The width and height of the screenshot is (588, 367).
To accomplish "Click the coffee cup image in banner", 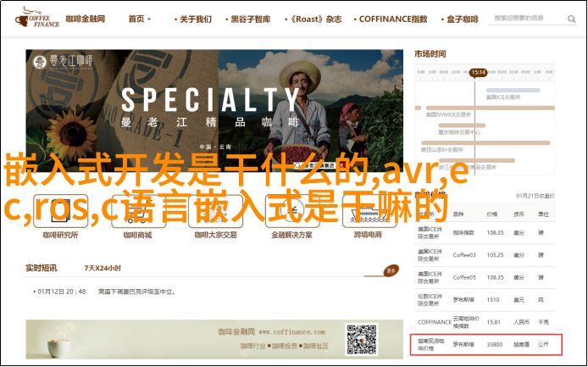I will click(x=61, y=348).
